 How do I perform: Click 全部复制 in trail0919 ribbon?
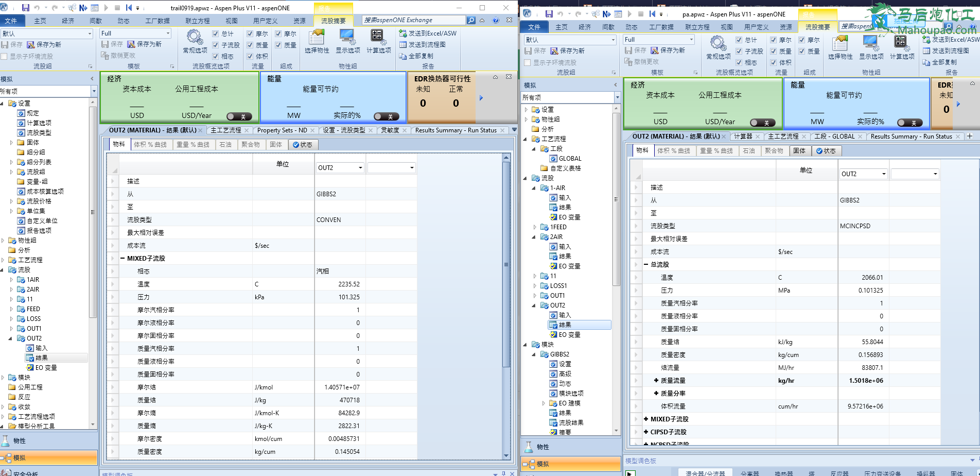[x=416, y=56]
